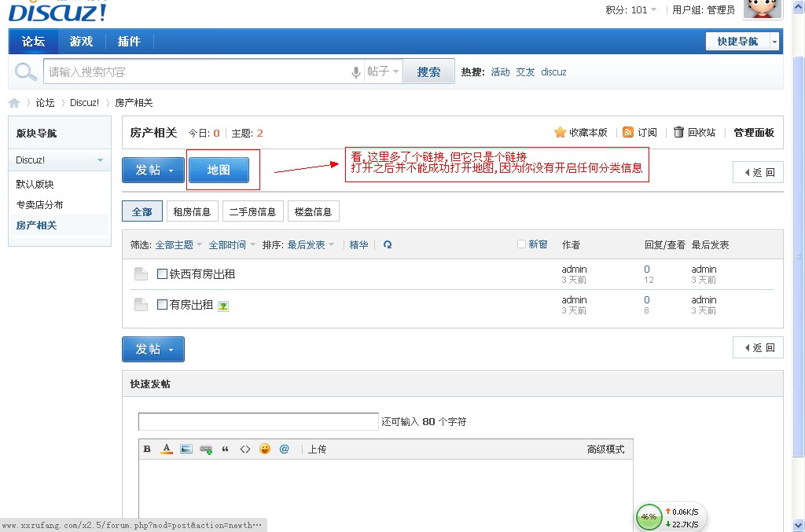Click user avatar at top right
805x532 pixels.
[x=763, y=9]
